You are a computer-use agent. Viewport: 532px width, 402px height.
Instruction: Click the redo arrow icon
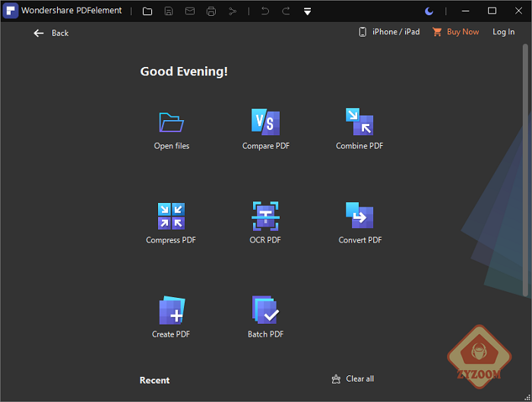point(286,11)
